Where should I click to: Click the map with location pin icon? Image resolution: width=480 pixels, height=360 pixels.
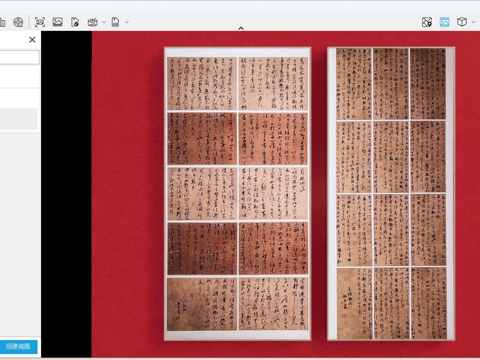427,22
